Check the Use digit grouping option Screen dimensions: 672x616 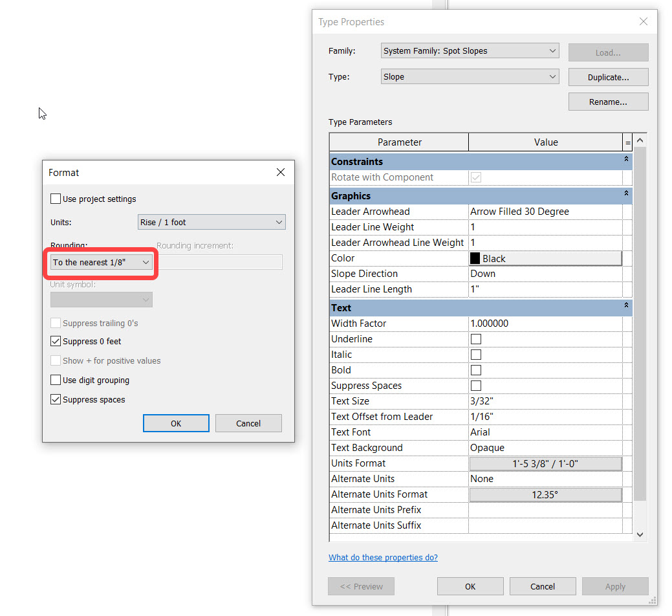point(56,381)
